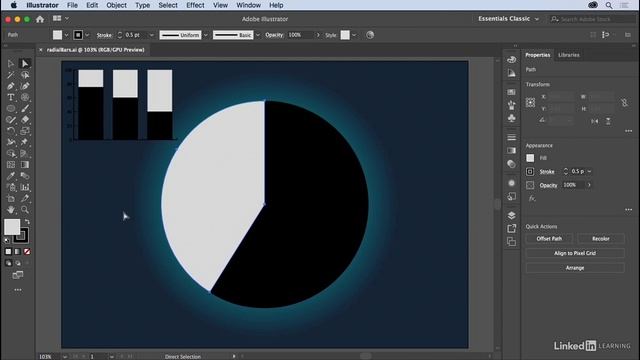Viewport: 640px width, 360px height.
Task: Select the Shape Builder tool
Action: [x=11, y=153]
